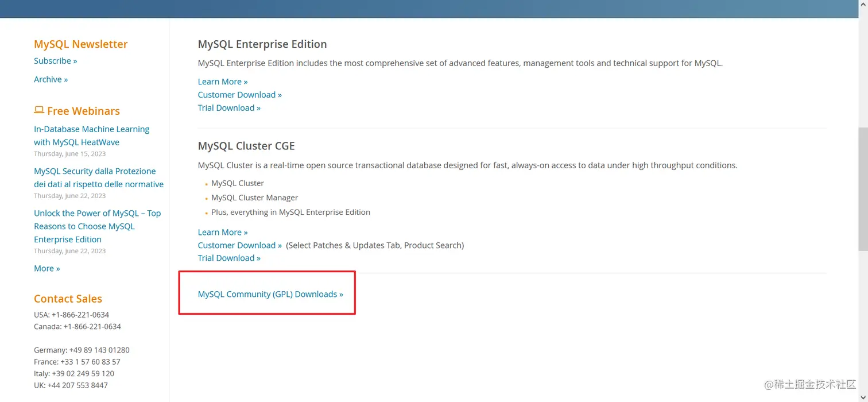Click the MySQL Cluster CGE section heading
Viewport: 868px width, 402px height.
pyautogui.click(x=246, y=146)
